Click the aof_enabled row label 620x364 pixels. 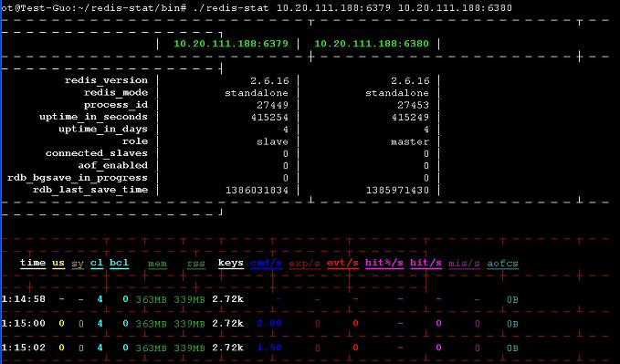tap(112, 166)
